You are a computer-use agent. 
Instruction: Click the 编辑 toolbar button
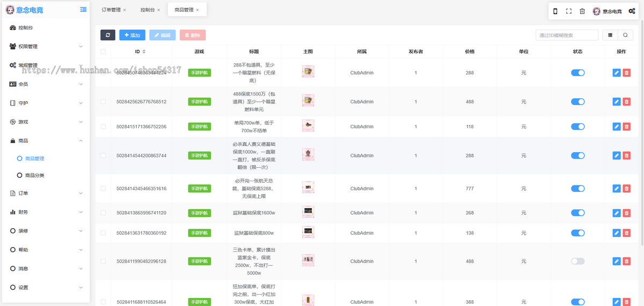point(162,35)
